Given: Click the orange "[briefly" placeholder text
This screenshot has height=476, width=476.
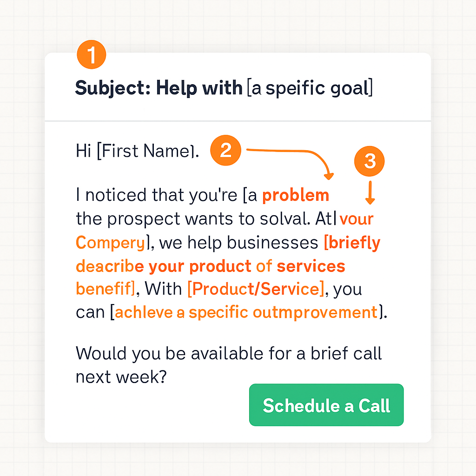Looking at the screenshot, I should click(352, 242).
